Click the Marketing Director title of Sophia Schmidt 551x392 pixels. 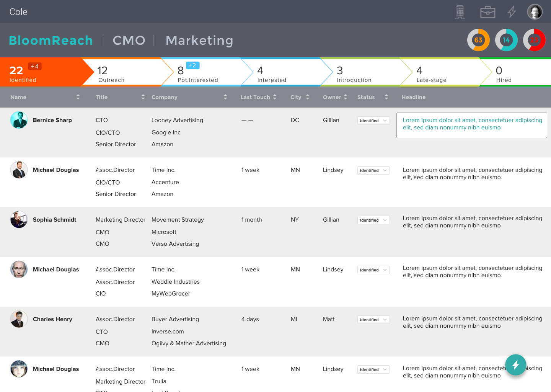pyautogui.click(x=121, y=220)
